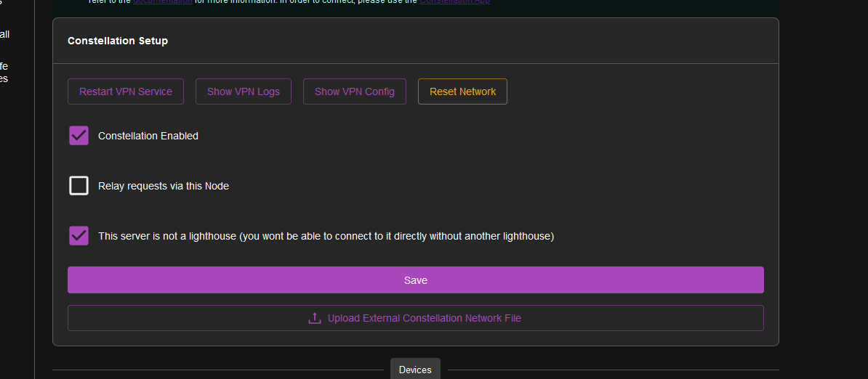This screenshot has height=379, width=868.
Task: Click the This server is not a lighthouse text
Action: coord(326,237)
